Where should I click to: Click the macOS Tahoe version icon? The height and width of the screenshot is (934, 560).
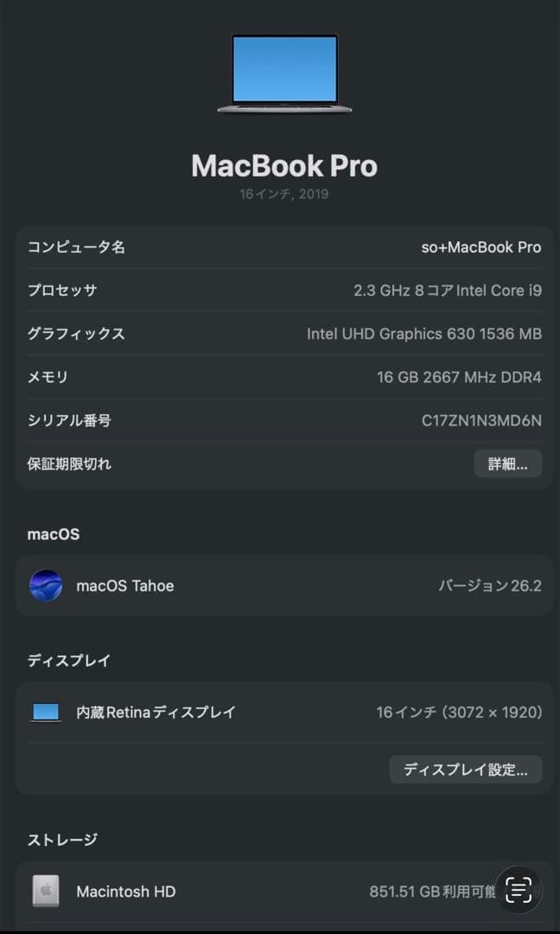point(46,585)
